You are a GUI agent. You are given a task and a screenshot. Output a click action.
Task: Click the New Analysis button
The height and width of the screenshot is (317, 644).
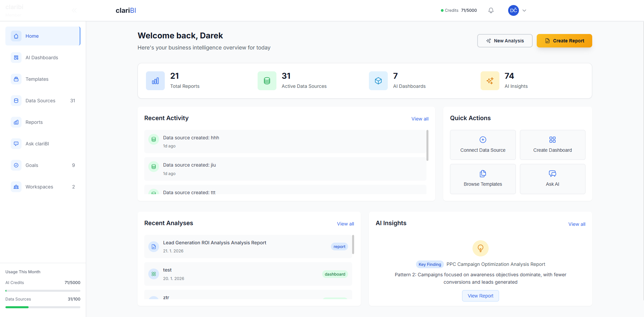(x=504, y=41)
